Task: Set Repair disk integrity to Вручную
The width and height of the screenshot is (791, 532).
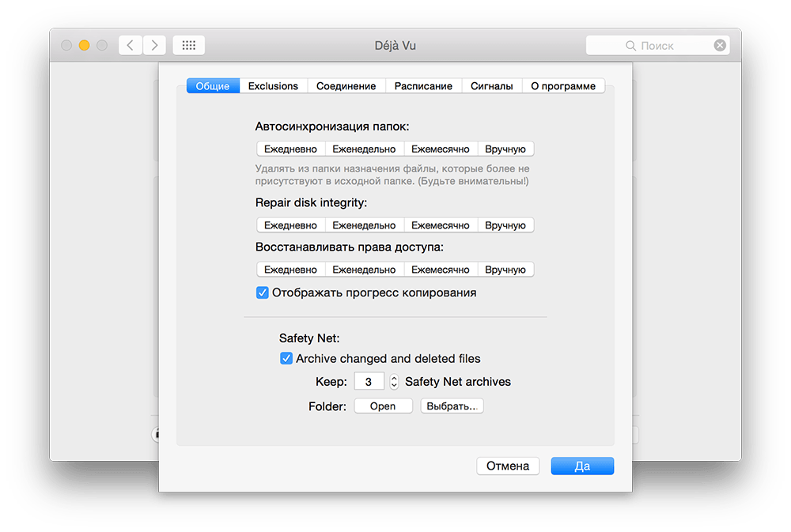Action: [505, 225]
